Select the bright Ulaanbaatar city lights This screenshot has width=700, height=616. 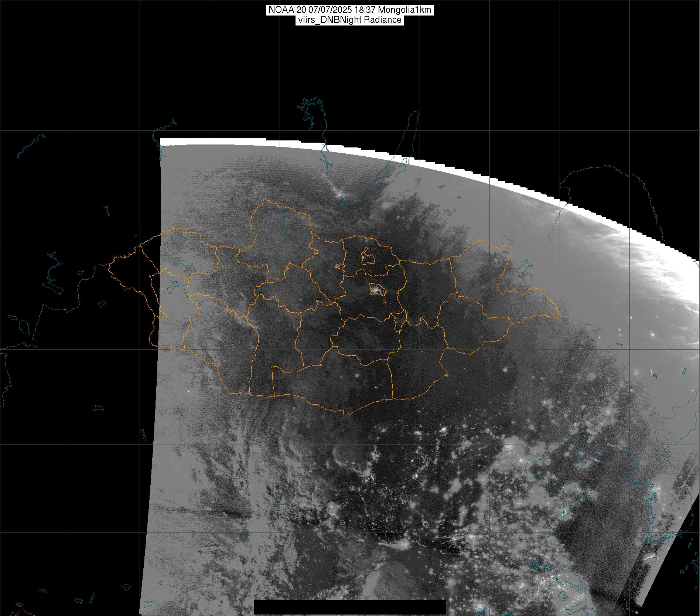click(377, 290)
